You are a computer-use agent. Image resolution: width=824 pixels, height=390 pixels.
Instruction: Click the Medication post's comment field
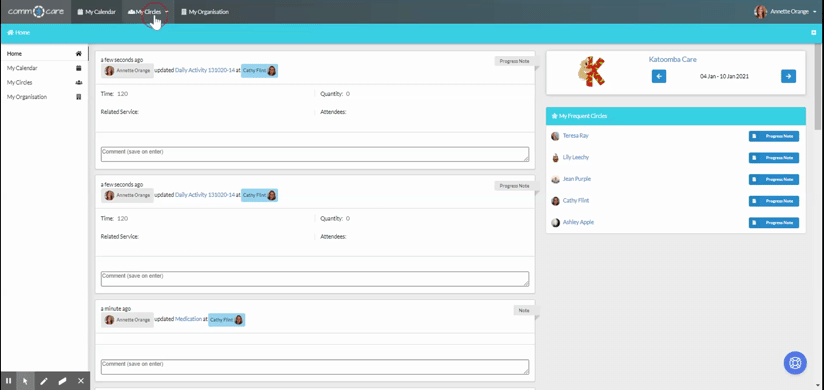(315, 366)
